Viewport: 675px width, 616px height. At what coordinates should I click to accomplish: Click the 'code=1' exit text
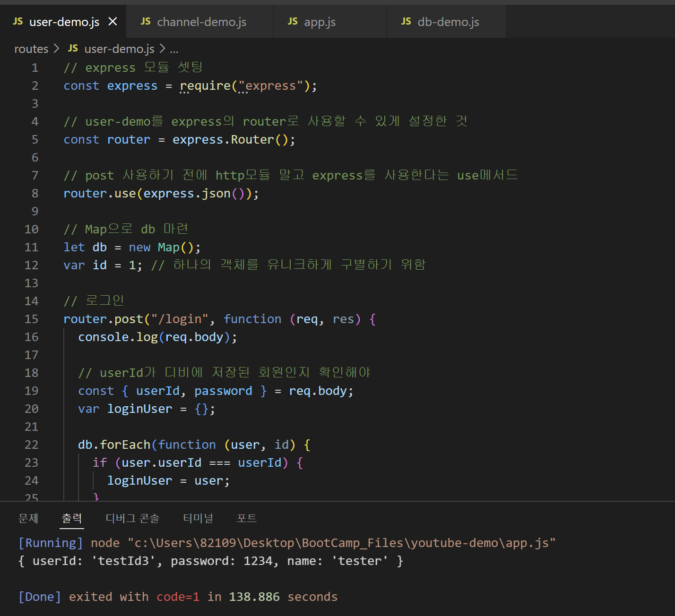tap(178, 597)
